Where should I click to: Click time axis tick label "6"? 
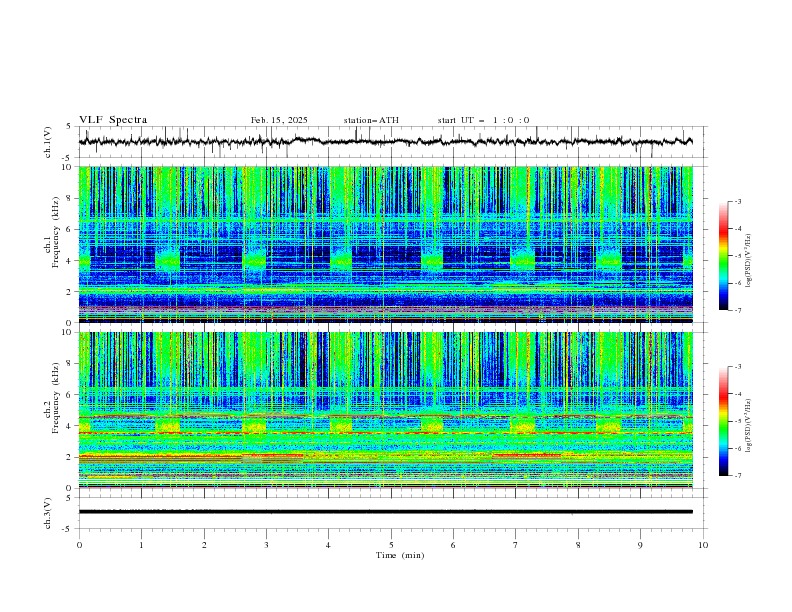coord(453,545)
